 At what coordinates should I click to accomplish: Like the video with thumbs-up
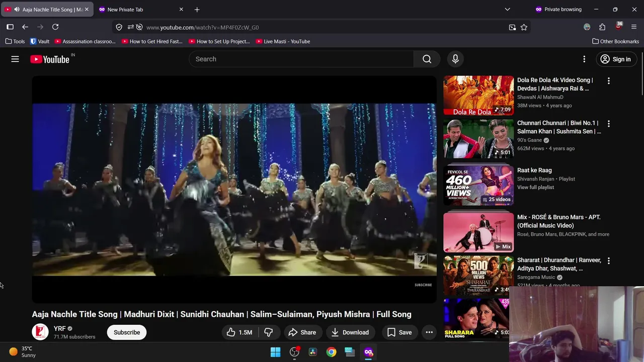(x=239, y=332)
